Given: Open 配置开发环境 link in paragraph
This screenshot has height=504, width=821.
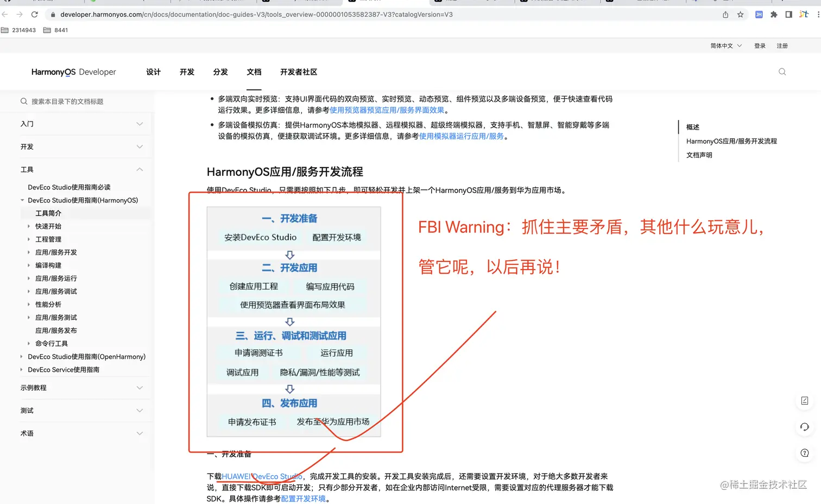Looking at the screenshot, I should 303,499.
